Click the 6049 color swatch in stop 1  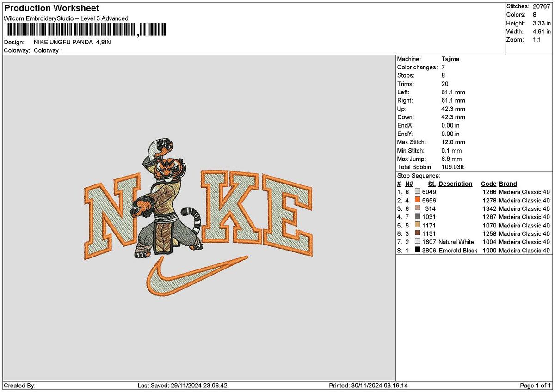(418, 192)
